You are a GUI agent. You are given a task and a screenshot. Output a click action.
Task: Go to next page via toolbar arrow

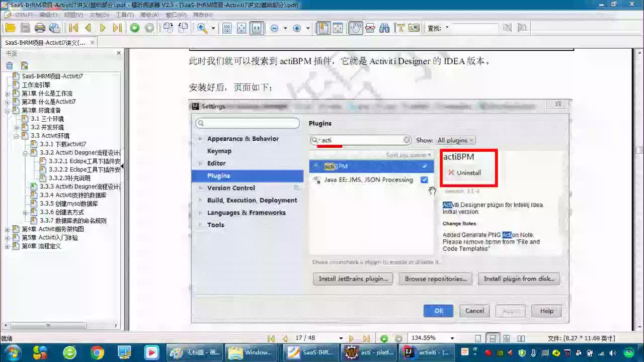coord(103,28)
